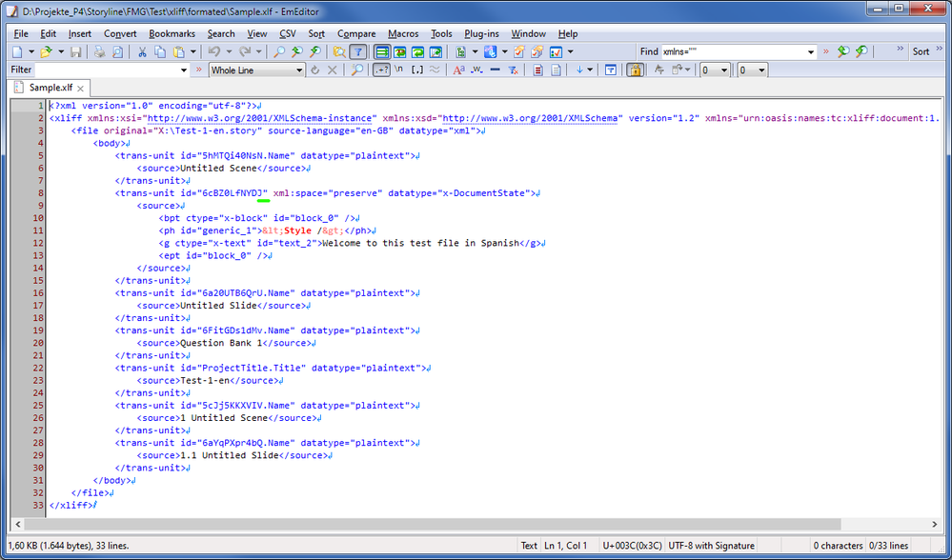952x560 pixels.
Task: Open the Paste options dropdown arrow
Action: (193, 51)
